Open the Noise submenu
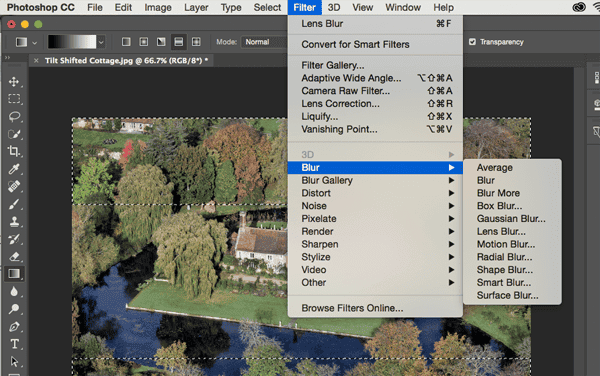The height and width of the screenshot is (376, 600). [x=375, y=206]
